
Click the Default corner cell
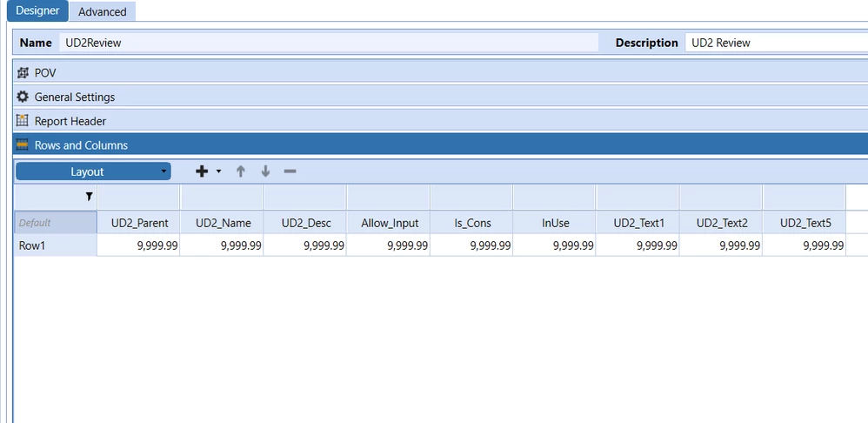coord(56,223)
